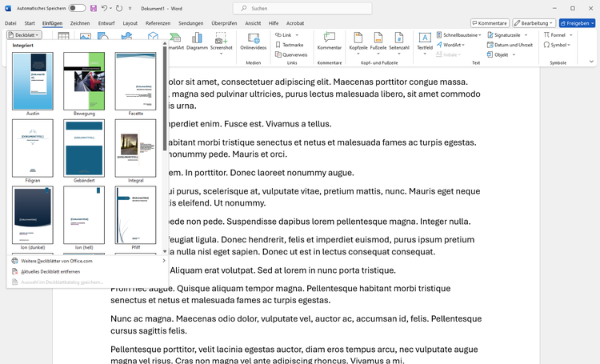Click the Textfeld icon
Viewport: 600px width, 364px height.
click(x=424, y=38)
